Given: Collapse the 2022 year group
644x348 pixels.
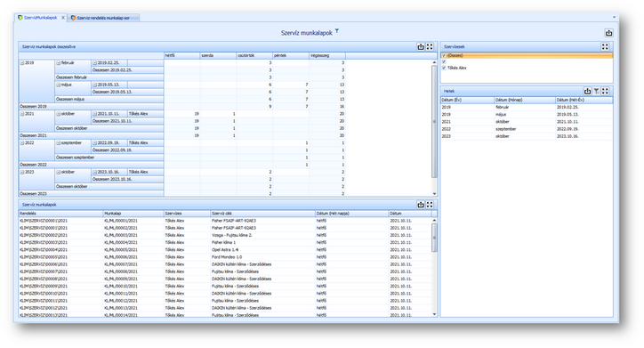Looking at the screenshot, I should pyautogui.click(x=22, y=143).
